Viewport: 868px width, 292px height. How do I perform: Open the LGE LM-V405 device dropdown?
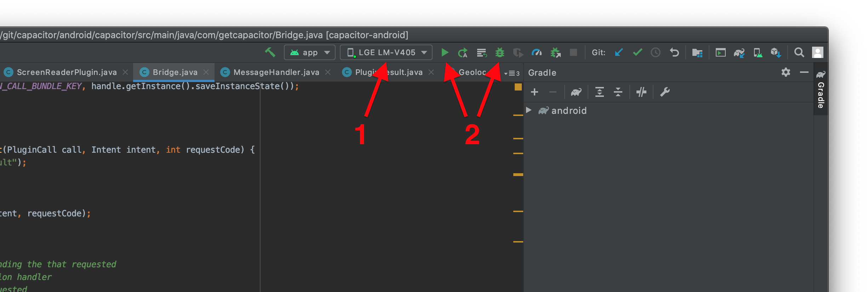click(x=386, y=53)
